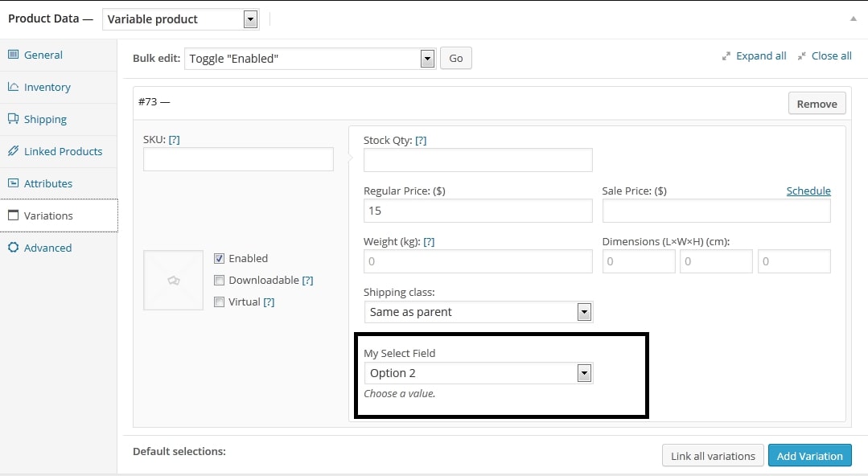Image resolution: width=868 pixels, height=476 pixels.
Task: Click the Weight help question mark
Action: pos(429,240)
